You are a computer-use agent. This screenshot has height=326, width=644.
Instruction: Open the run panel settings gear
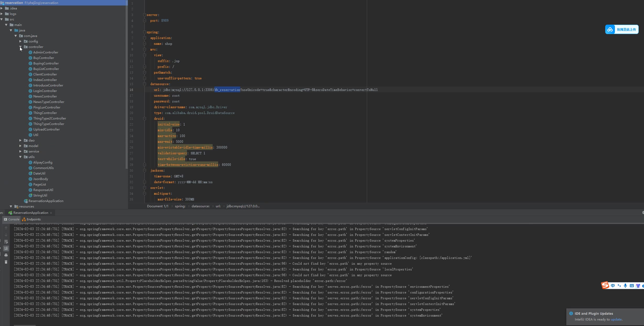(643, 213)
